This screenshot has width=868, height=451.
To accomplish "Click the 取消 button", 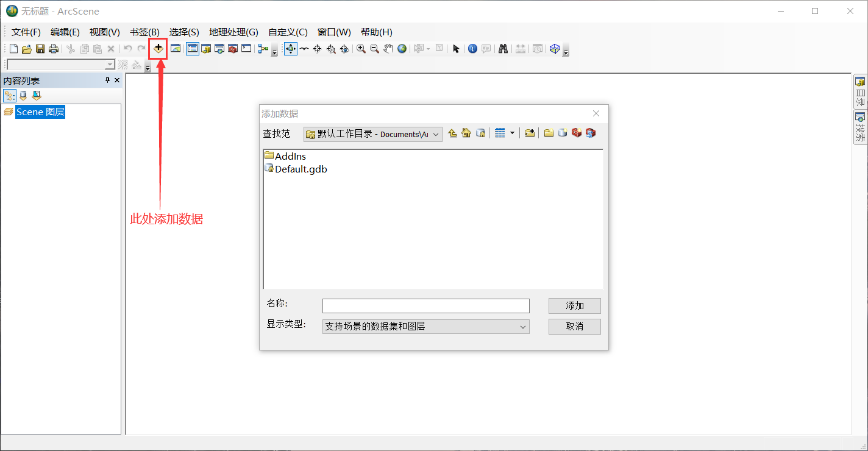I will (x=575, y=327).
